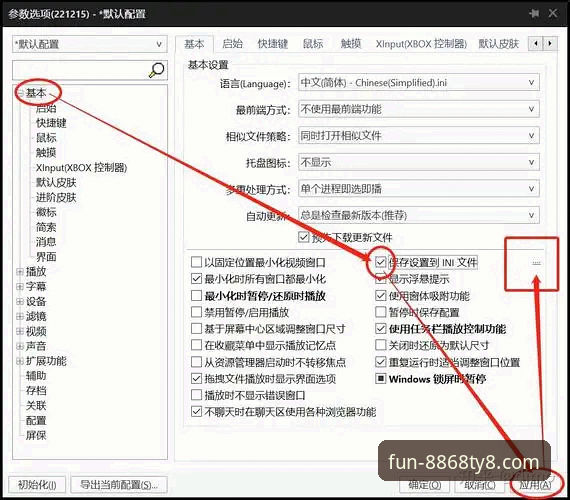Switch to the 启始 tab
This screenshot has height=500, width=570.
point(232,44)
